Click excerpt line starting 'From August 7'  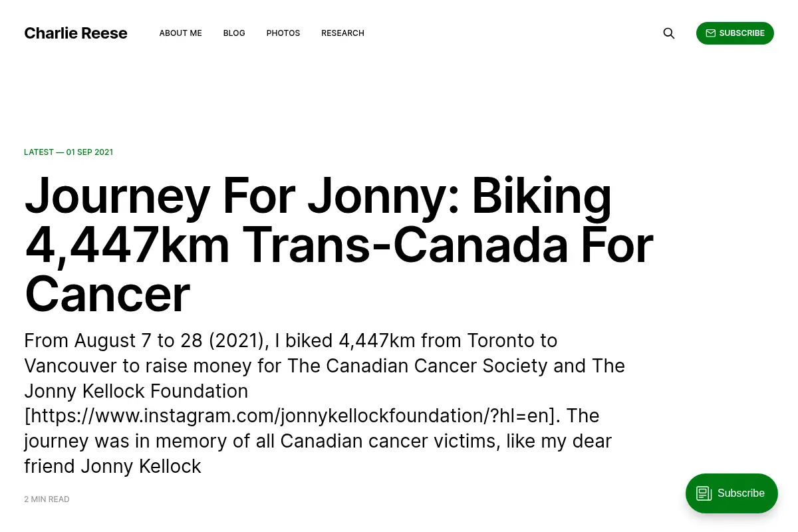coord(291,340)
